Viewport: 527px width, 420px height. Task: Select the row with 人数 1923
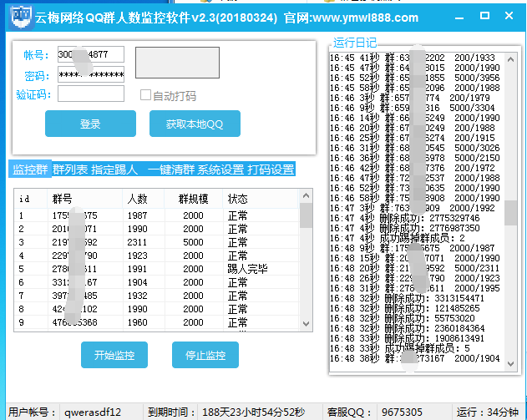[157, 256]
